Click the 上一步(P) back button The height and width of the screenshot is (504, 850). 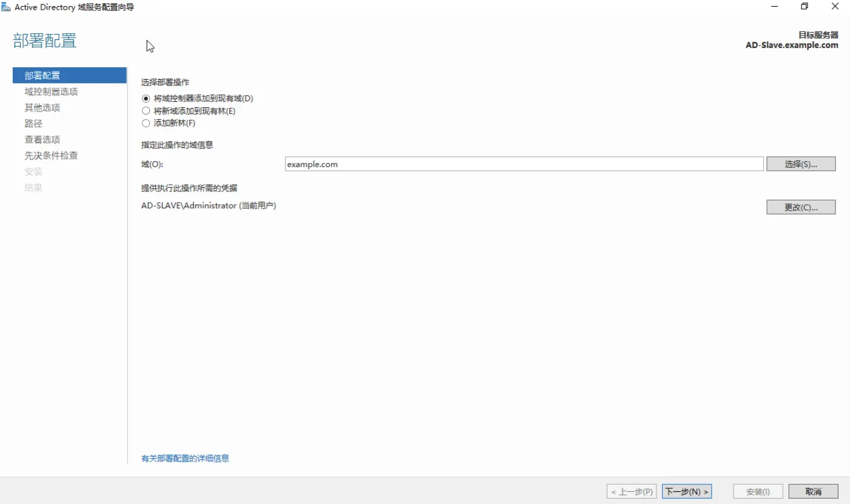[632, 491]
